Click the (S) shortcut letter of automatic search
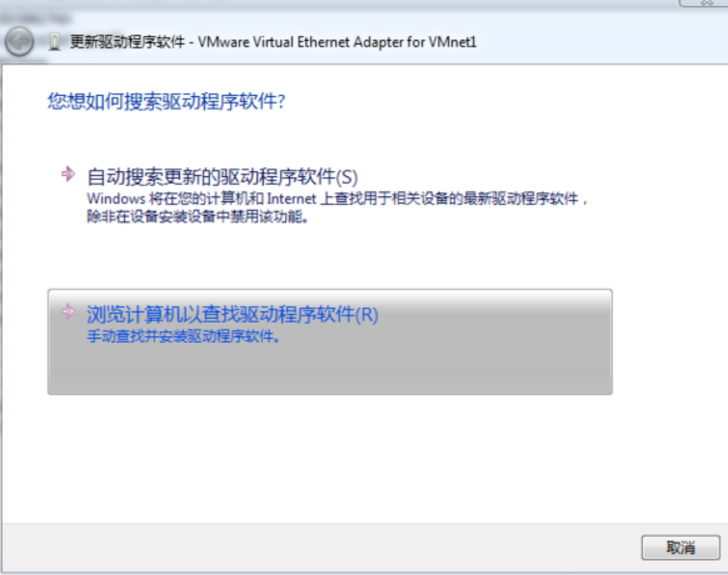 click(x=346, y=178)
